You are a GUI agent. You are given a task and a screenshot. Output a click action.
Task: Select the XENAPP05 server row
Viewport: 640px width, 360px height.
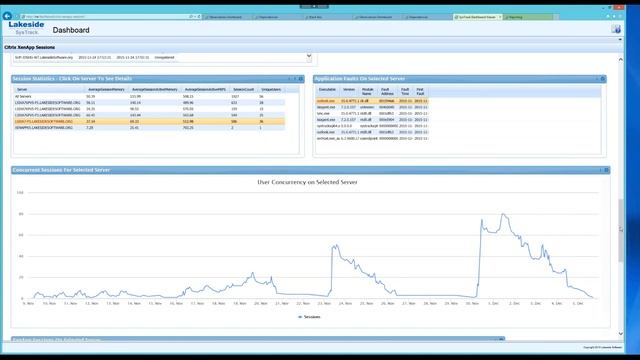point(149,128)
